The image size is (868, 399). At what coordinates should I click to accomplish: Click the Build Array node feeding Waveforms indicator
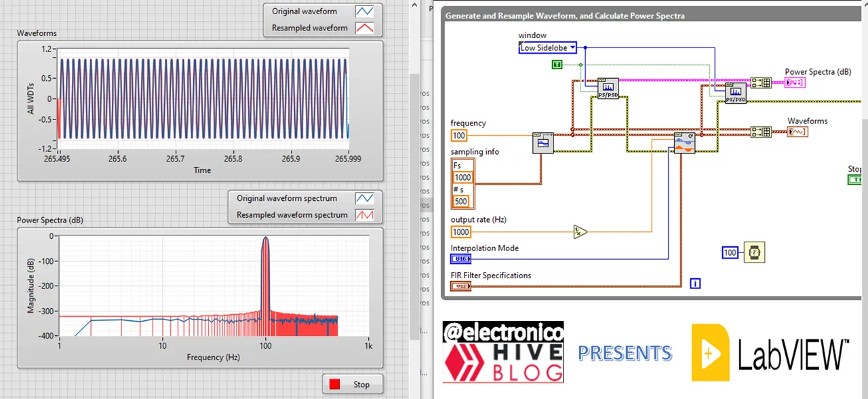tap(759, 132)
